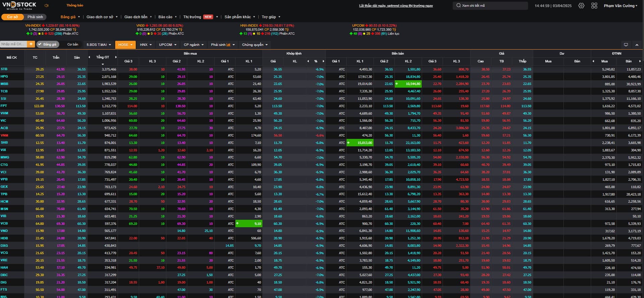
Task: Open Phạm Văn Cường account dropdown
Action: pyautogui.click(x=620, y=6)
